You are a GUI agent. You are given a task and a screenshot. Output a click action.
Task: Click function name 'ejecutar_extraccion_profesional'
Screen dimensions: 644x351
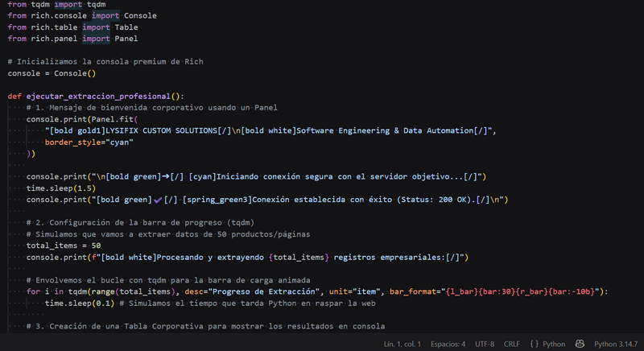[98, 96]
